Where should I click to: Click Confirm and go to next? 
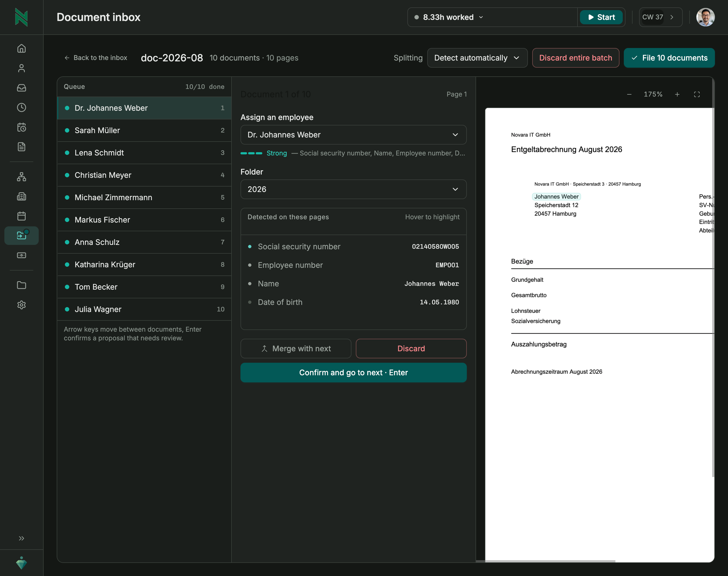tap(353, 373)
